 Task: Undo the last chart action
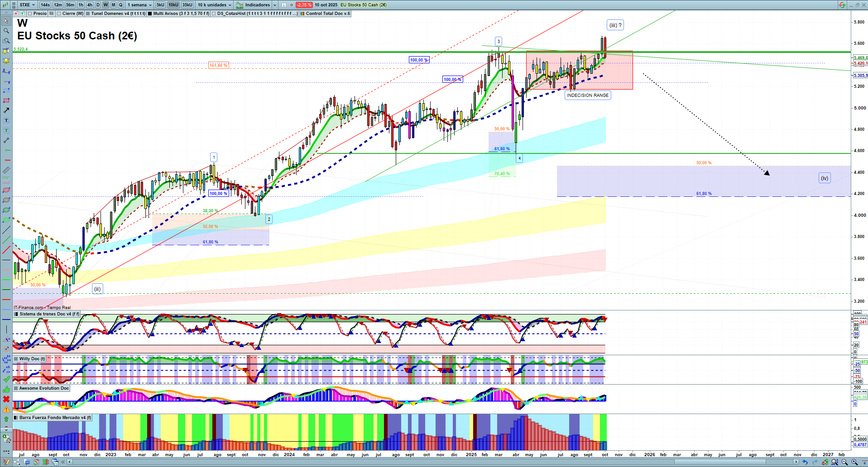click(805, 462)
